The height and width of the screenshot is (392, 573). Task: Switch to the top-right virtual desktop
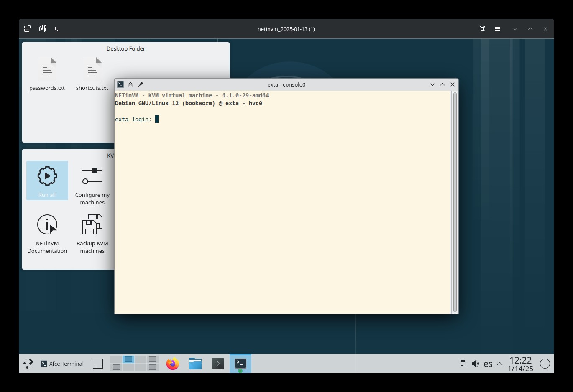153,359
